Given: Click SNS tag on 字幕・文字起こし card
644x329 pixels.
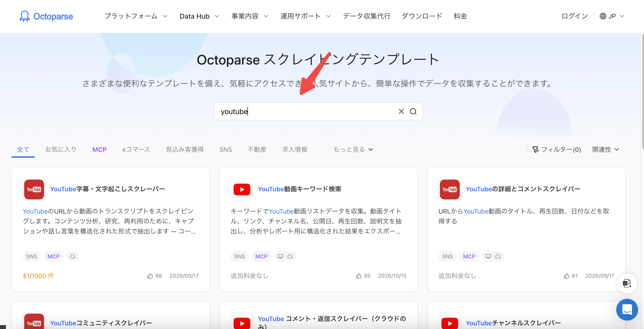Looking at the screenshot, I should (x=32, y=256).
